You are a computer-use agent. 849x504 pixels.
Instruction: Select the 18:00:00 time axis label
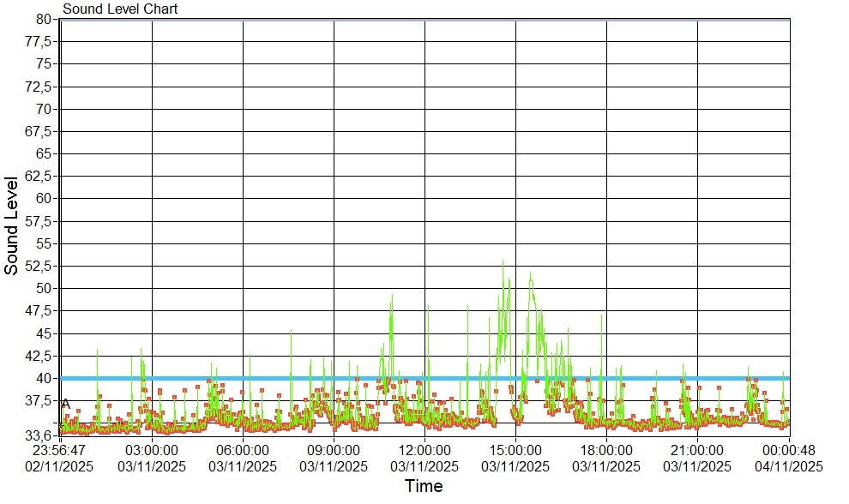pyautogui.click(x=606, y=450)
